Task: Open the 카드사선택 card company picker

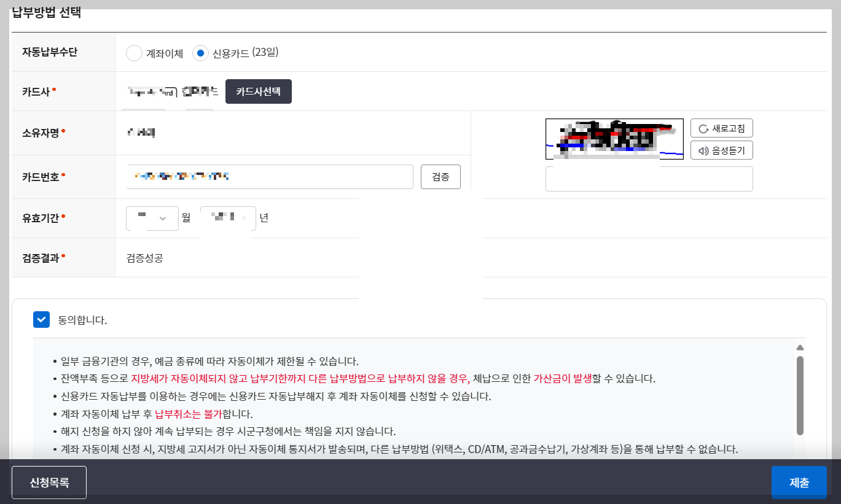Action: (x=258, y=91)
